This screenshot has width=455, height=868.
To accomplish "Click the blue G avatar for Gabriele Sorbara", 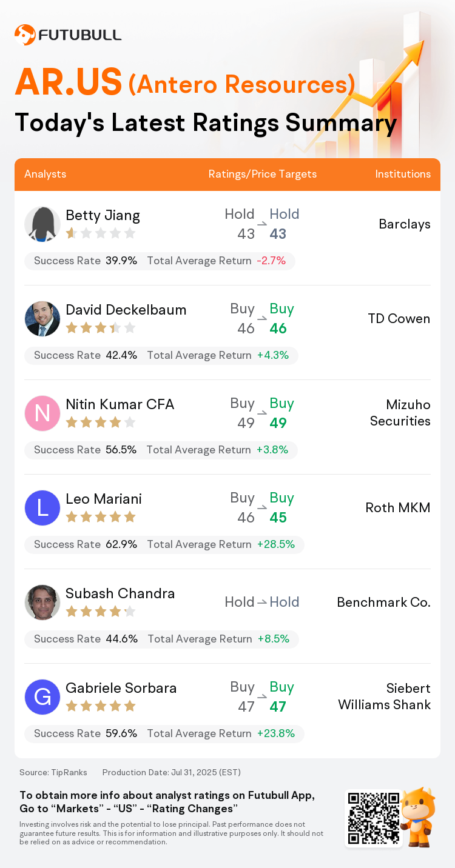I will pyautogui.click(x=42, y=697).
